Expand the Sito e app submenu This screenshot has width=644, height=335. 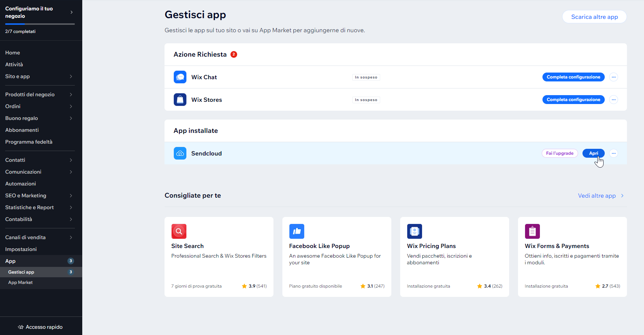tap(71, 76)
